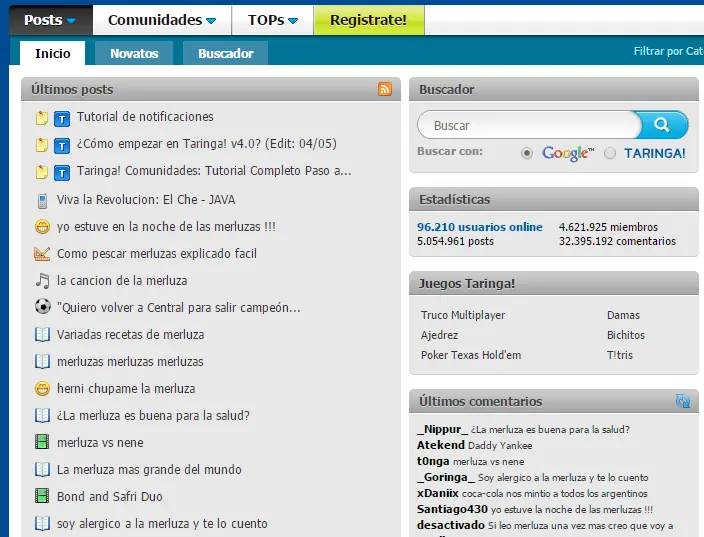Click soccer ball icon beside Quiero volver a Central
Image resolution: width=704 pixels, height=537 pixels.
(x=43, y=307)
